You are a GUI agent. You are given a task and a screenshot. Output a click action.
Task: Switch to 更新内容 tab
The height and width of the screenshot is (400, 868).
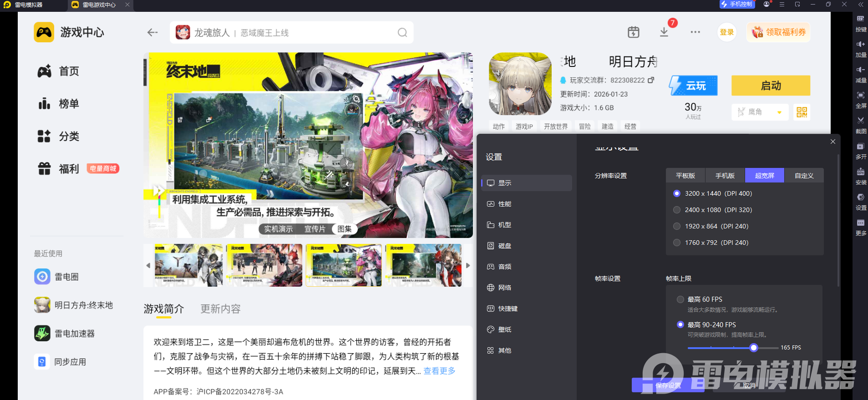(x=220, y=309)
